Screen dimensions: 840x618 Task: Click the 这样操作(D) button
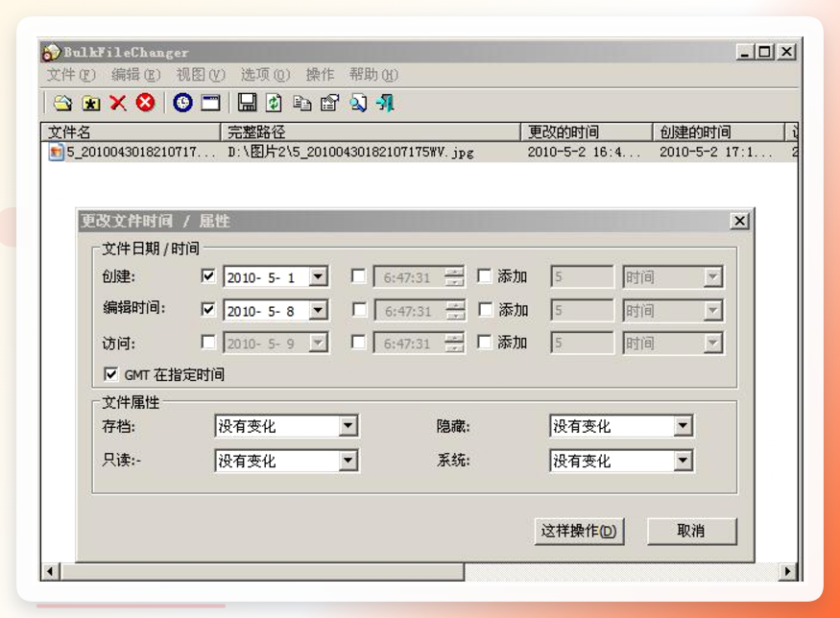click(x=579, y=531)
